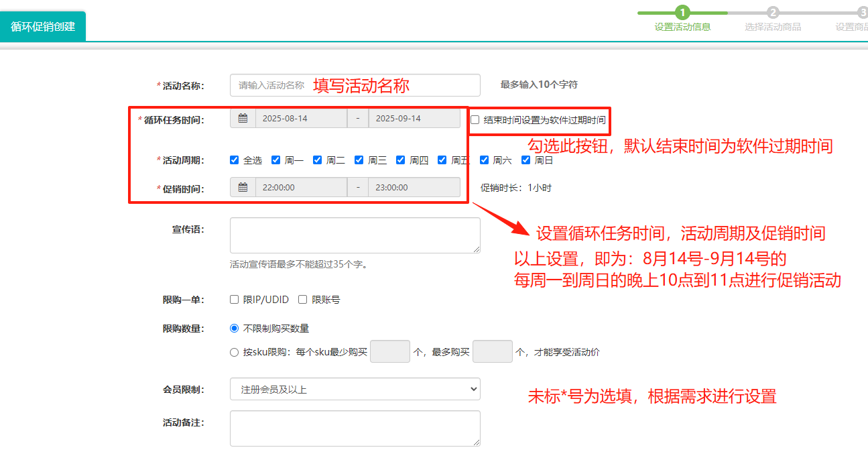Click into the 活动名称 input field

coord(355,85)
